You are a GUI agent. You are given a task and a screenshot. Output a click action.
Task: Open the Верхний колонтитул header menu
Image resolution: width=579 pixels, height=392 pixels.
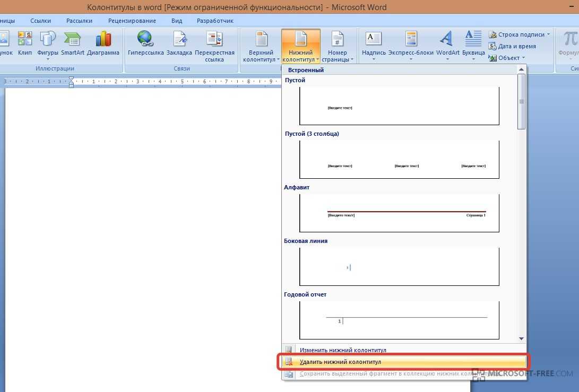(261, 47)
